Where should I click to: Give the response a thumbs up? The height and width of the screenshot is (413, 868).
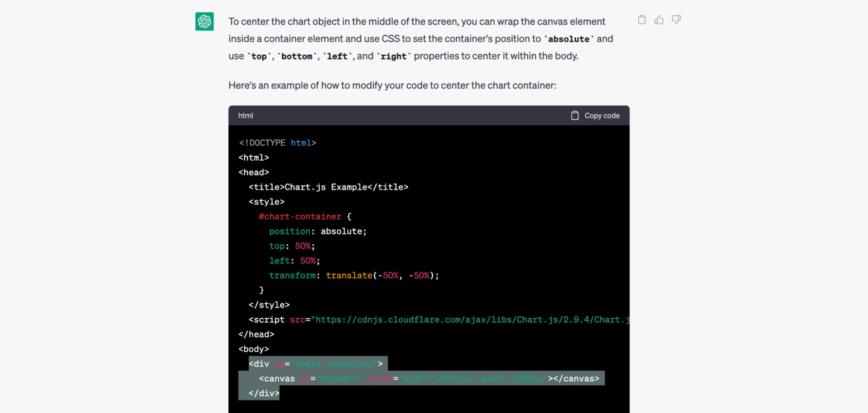pos(659,20)
